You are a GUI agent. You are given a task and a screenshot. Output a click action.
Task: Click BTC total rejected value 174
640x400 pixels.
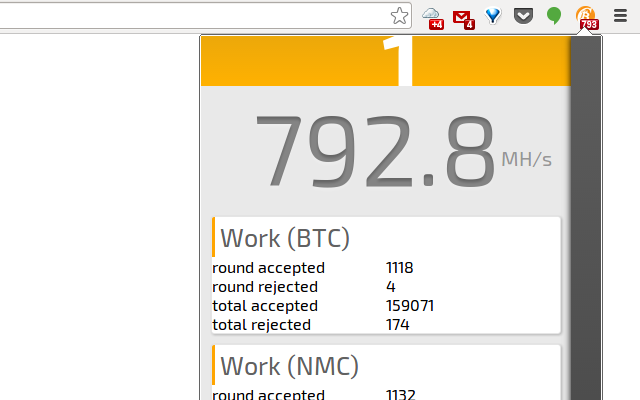tap(398, 324)
